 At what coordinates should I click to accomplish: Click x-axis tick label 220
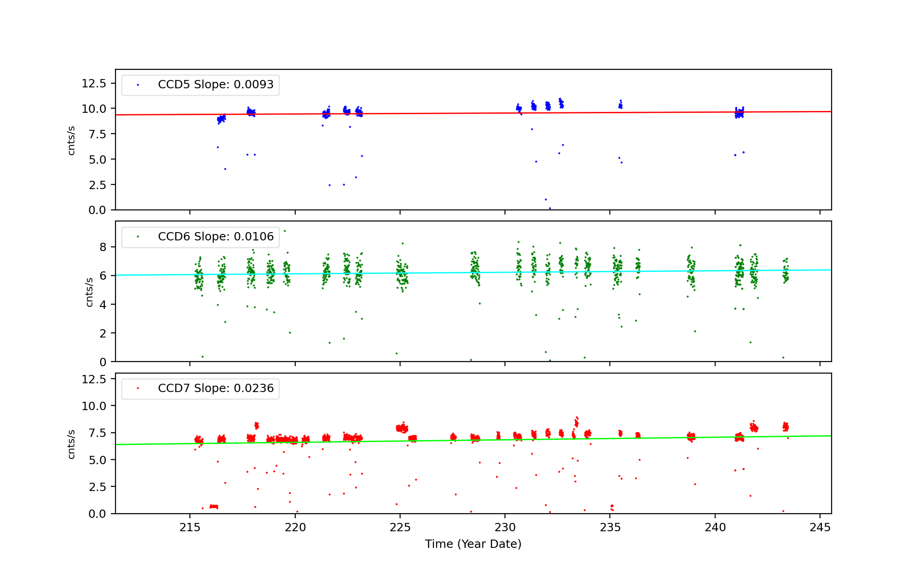click(x=295, y=528)
